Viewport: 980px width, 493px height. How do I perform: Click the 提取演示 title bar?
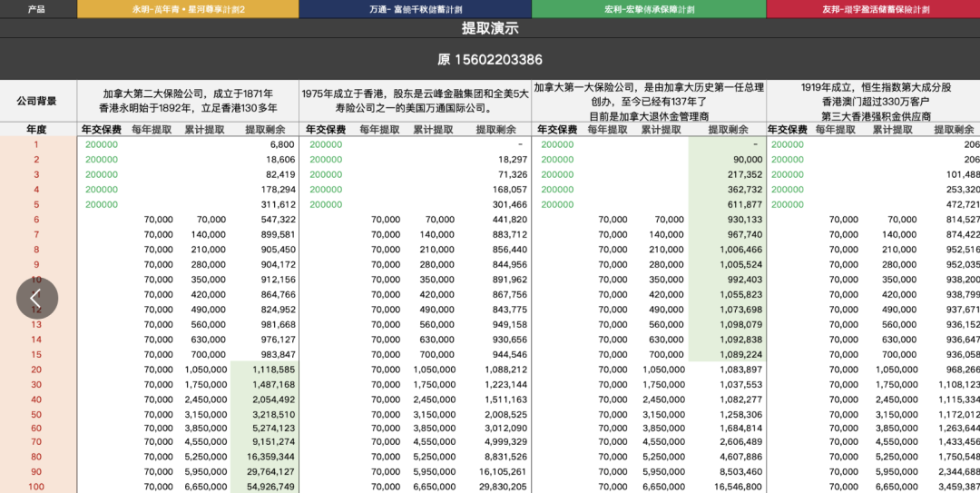[x=490, y=29]
